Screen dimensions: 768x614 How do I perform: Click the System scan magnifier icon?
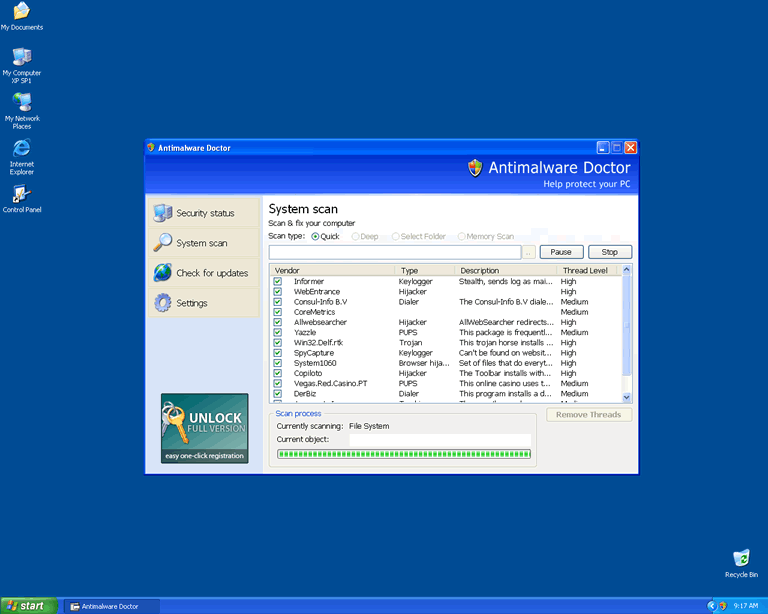point(163,243)
